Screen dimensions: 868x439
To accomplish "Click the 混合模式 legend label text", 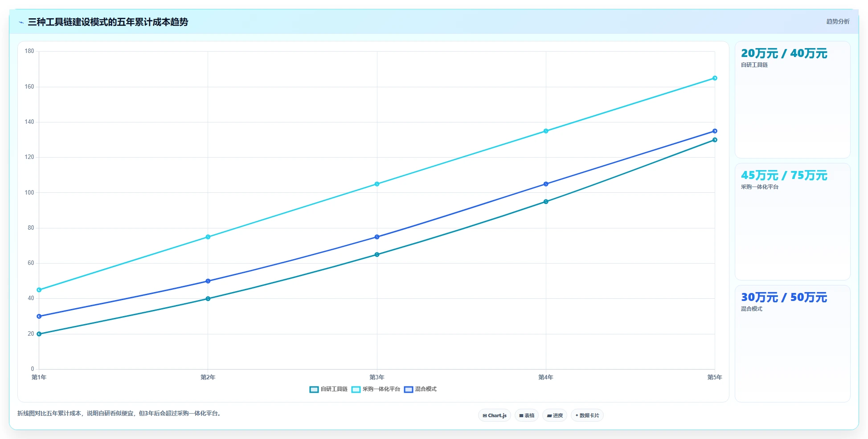I will click(426, 389).
